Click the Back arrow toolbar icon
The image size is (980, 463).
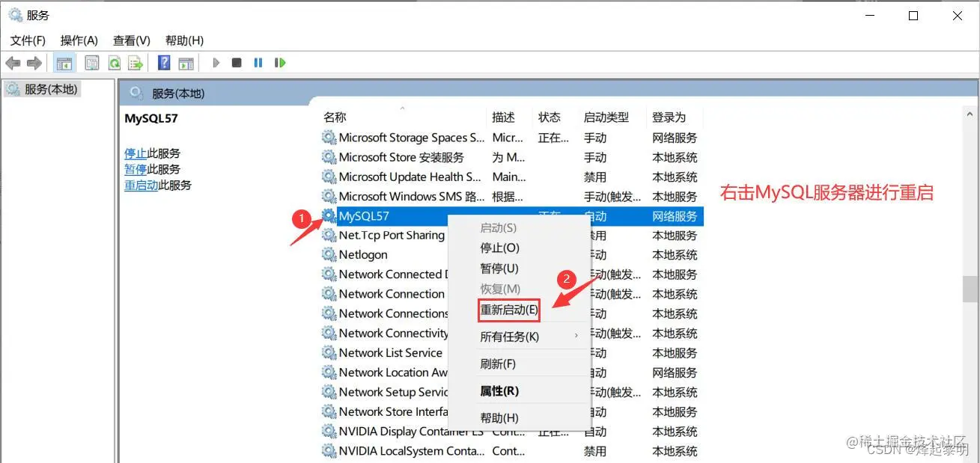13,63
